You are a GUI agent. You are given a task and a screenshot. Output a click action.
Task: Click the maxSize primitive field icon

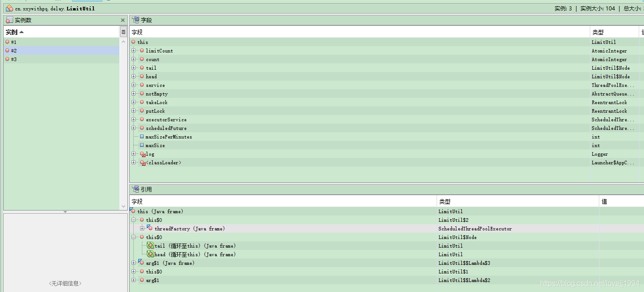click(142, 145)
